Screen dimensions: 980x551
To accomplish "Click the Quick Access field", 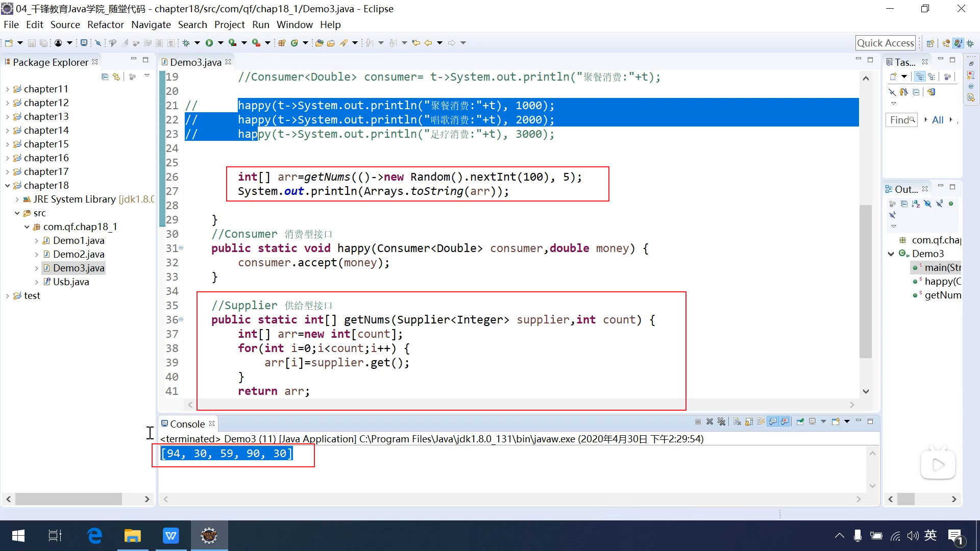I will (x=885, y=43).
